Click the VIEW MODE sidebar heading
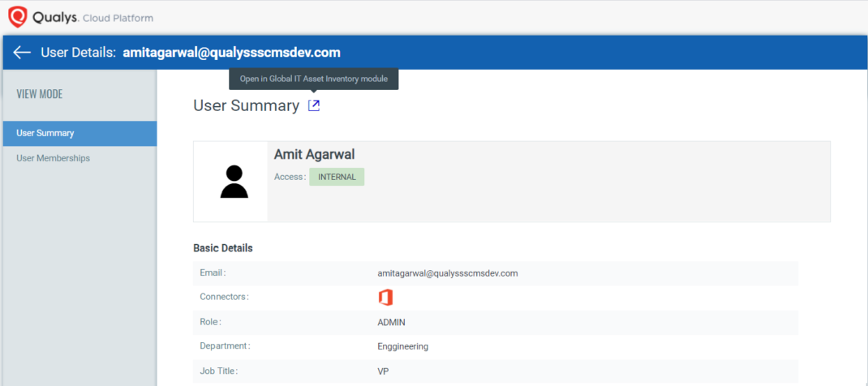This screenshot has height=386, width=868. click(40, 94)
